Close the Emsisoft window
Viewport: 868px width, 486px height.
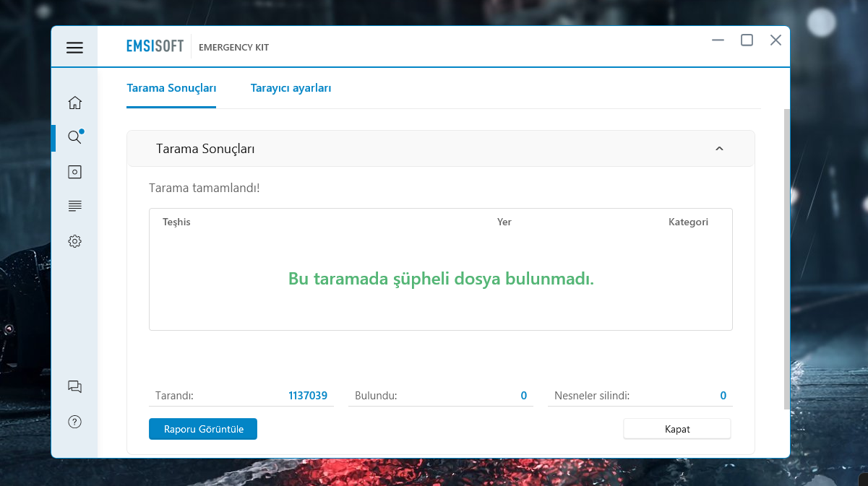[775, 40]
